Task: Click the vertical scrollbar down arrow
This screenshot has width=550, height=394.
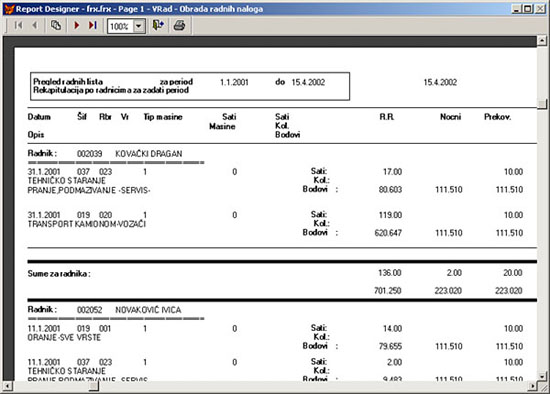Action: tap(542, 376)
